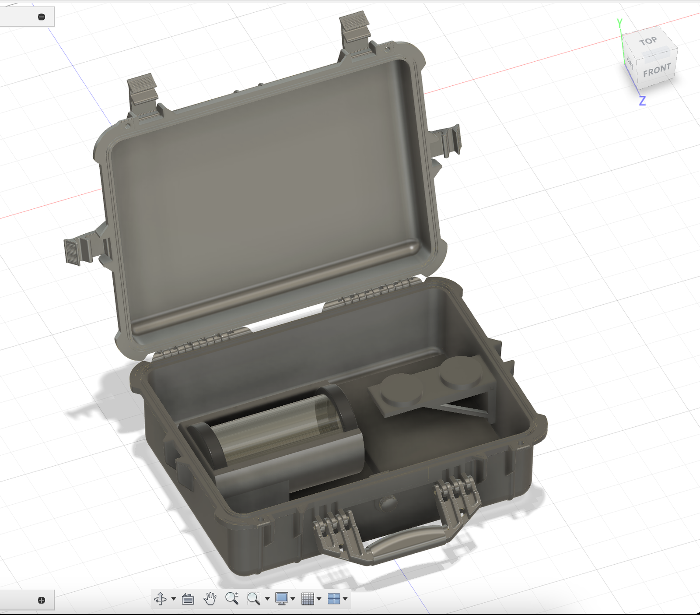The height and width of the screenshot is (615, 700).
Task: Choose the Zoom Window tool
Action: click(254, 598)
